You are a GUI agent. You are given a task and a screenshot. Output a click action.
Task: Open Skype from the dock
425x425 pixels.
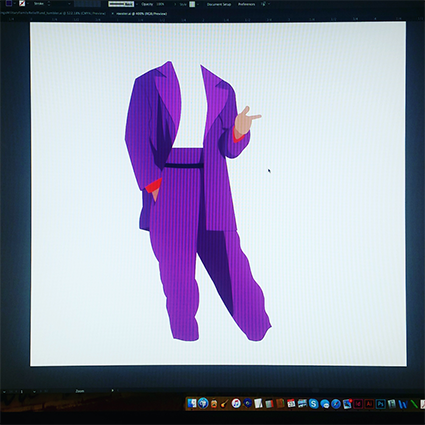tap(313, 403)
